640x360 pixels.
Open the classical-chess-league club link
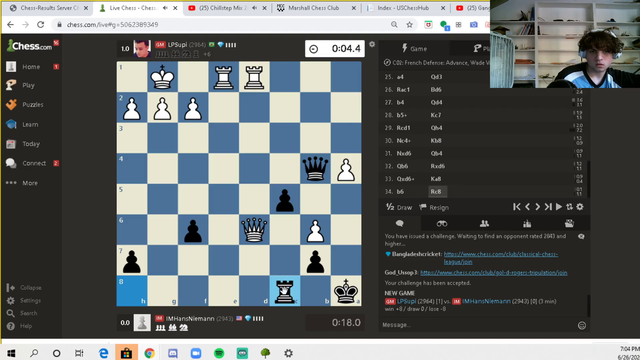pyautogui.click(x=500, y=258)
